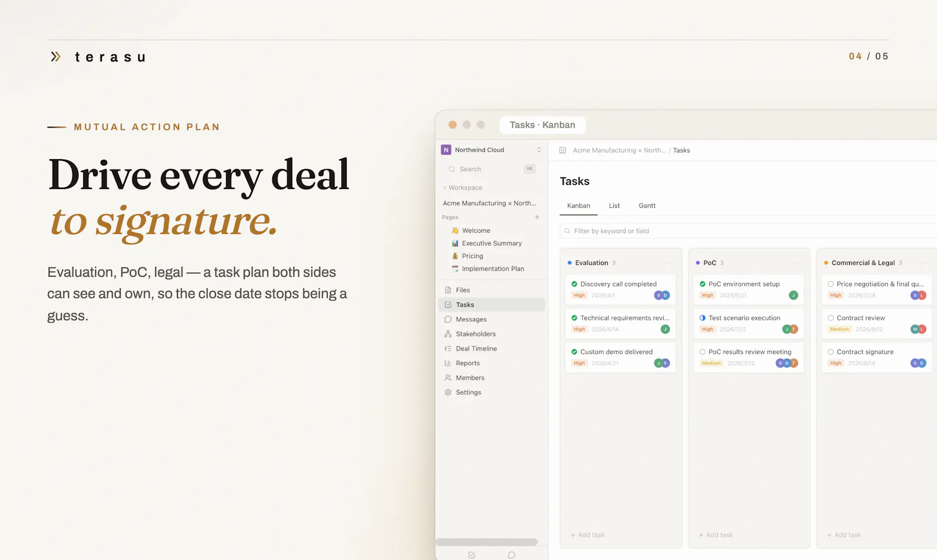Add task in Commercial & Legal column
The image size is (937, 560).
click(844, 535)
